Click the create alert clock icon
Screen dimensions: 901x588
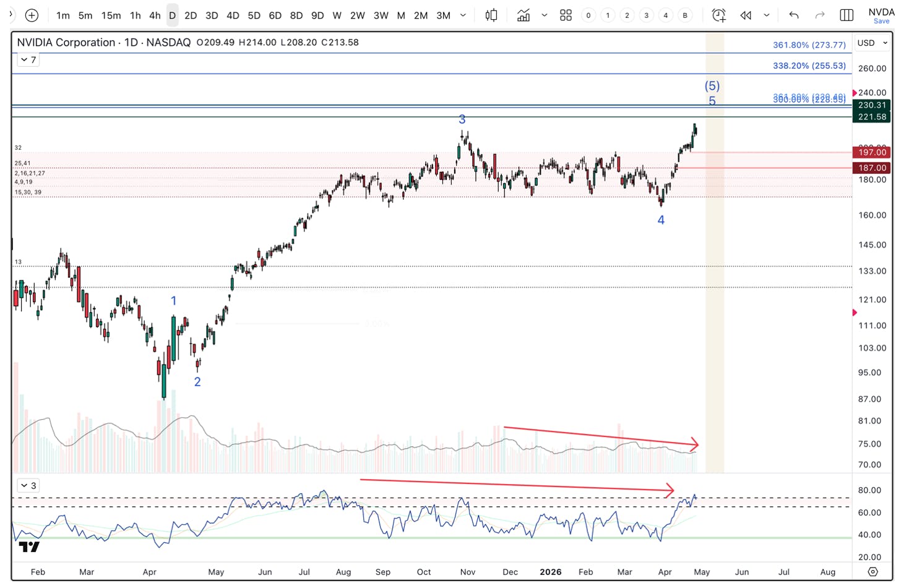pyautogui.click(x=718, y=15)
